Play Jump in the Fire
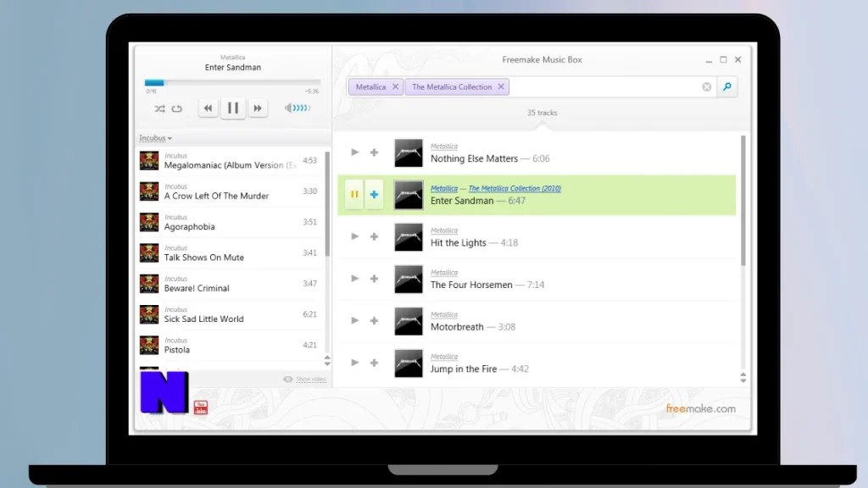 (355, 363)
